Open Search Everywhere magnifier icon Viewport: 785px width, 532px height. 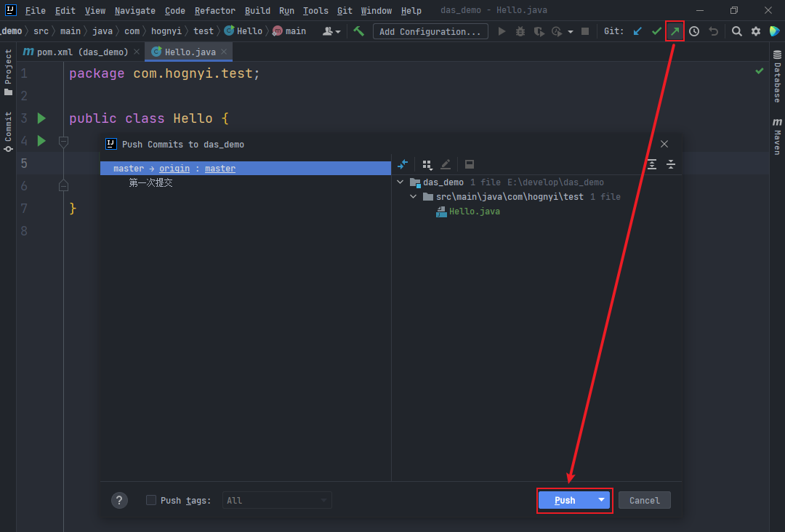736,31
